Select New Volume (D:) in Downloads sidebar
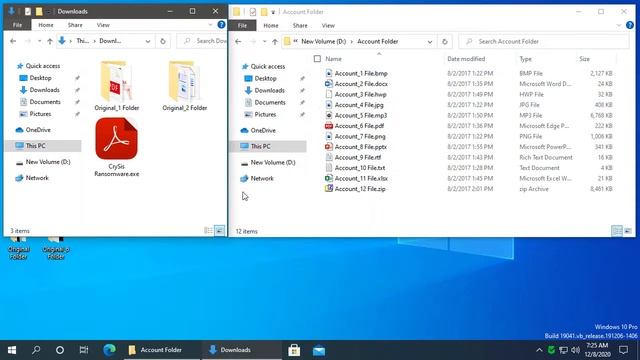The width and height of the screenshot is (640, 360). click(48, 162)
